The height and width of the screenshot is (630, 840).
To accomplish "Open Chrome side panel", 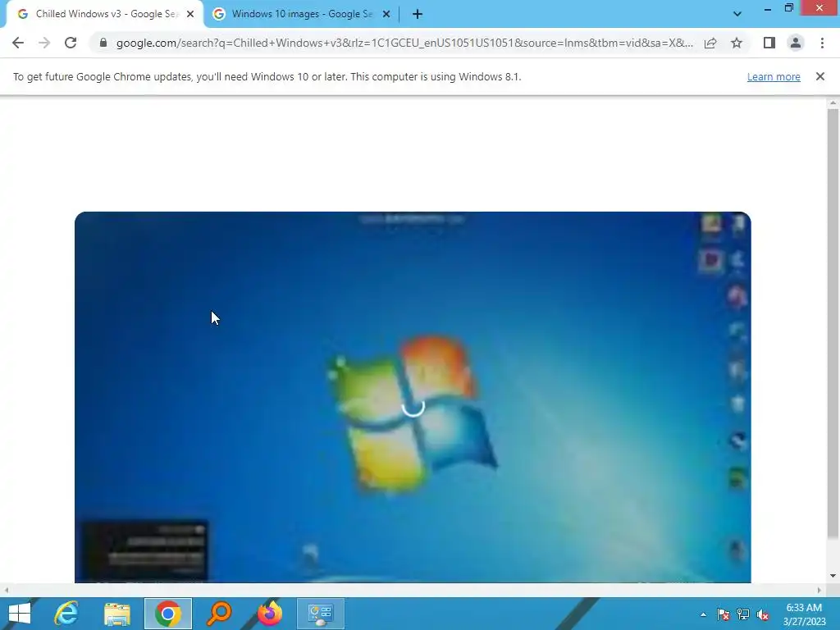I will pos(769,43).
